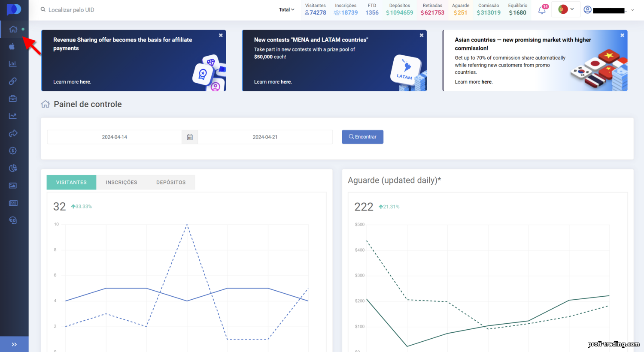Open the image gallery sidebar icon

[13, 186]
